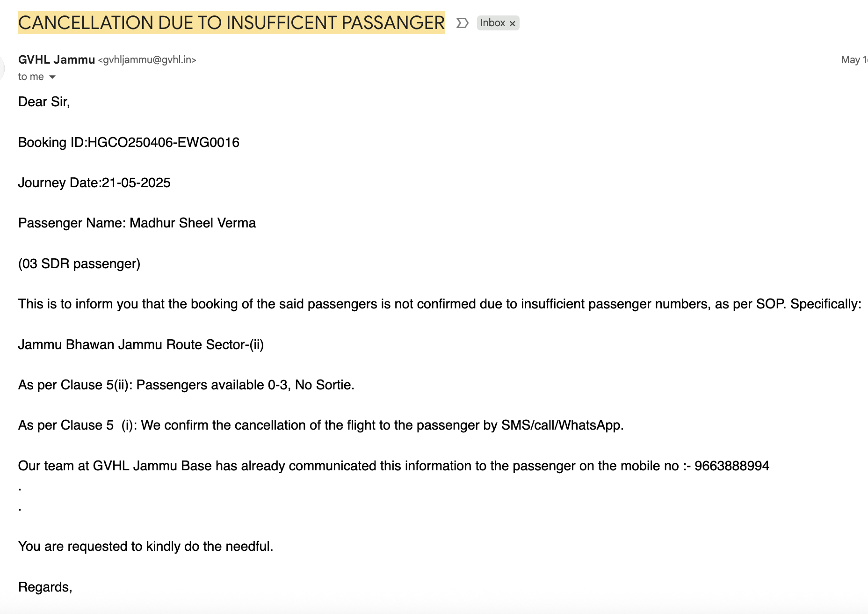Click the Passenger Name Madhur Sheel Verma line
The image size is (868, 614).
(137, 223)
